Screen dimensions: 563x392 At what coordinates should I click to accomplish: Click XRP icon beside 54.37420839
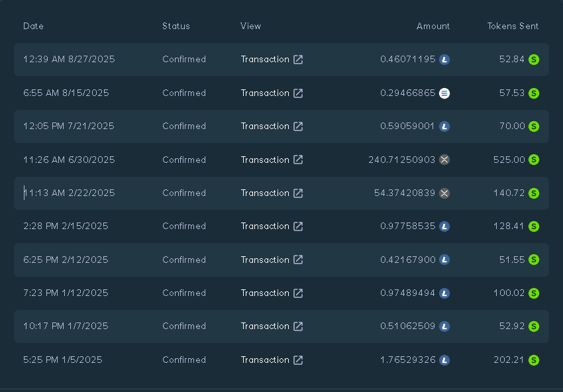[x=444, y=193]
